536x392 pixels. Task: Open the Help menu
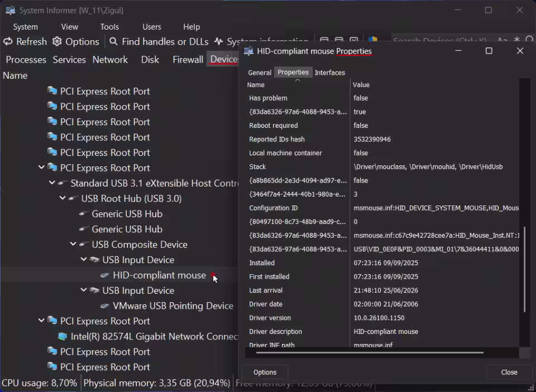192,27
